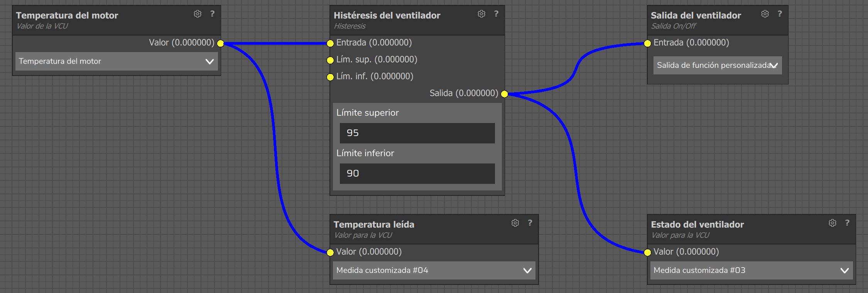
Task: Open settings gear of Temperatura del motor node
Action: pos(198,14)
